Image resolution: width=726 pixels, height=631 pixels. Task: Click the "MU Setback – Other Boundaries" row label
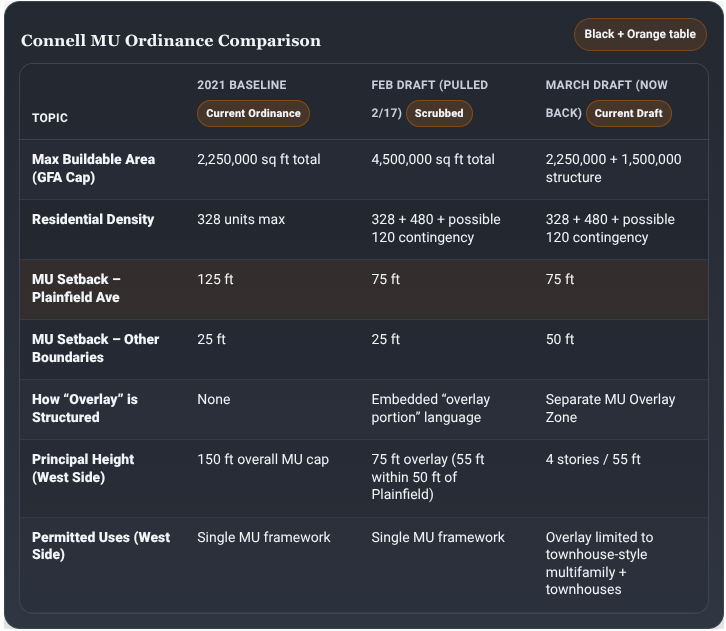click(x=95, y=348)
